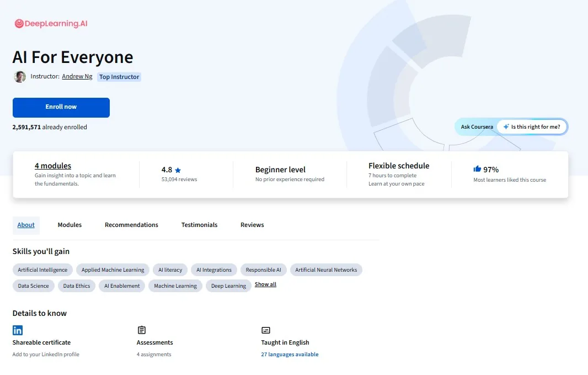
Task: Click the Details to know heading
Action: click(39, 313)
